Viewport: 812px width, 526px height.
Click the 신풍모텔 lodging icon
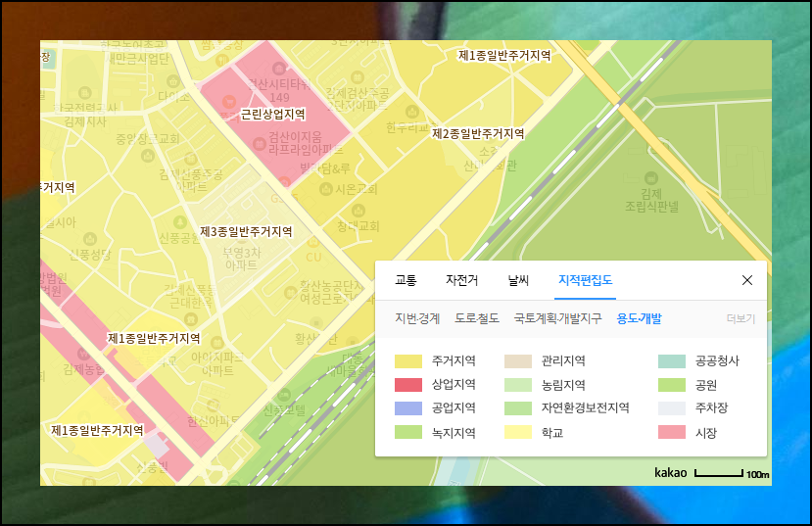284,396
